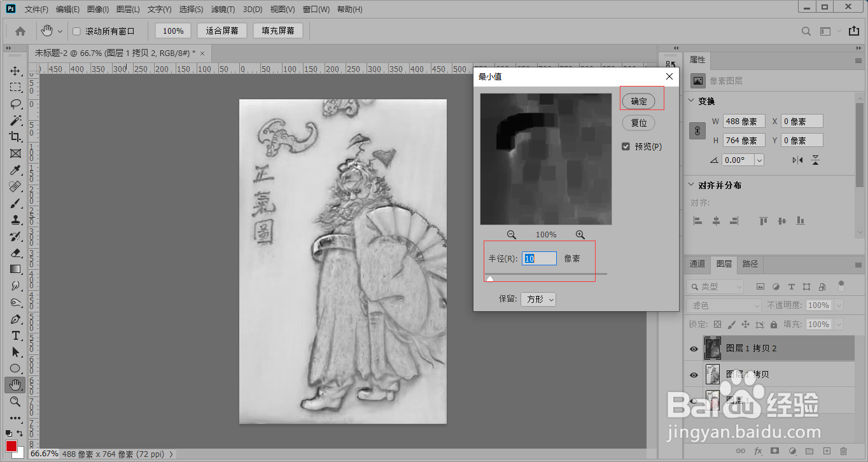Select the Path Selection tool
Screen dimensions: 868x462
tap(15, 352)
